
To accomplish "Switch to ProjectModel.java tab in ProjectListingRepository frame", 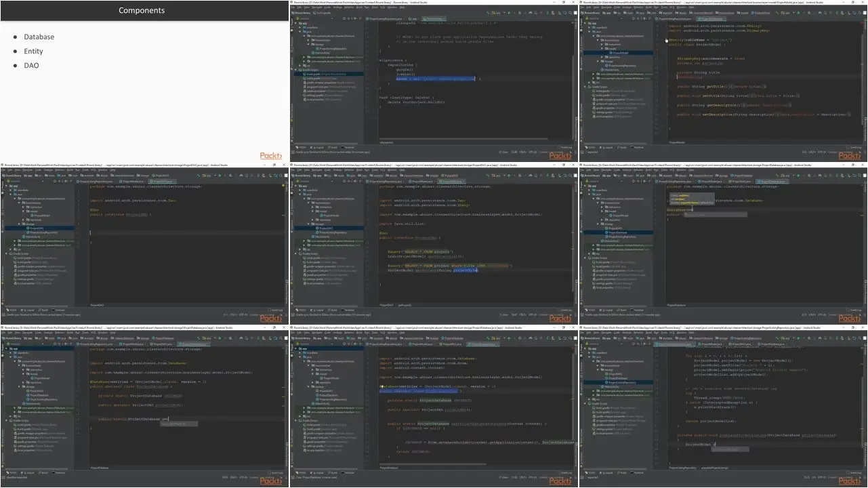I will coord(711,344).
